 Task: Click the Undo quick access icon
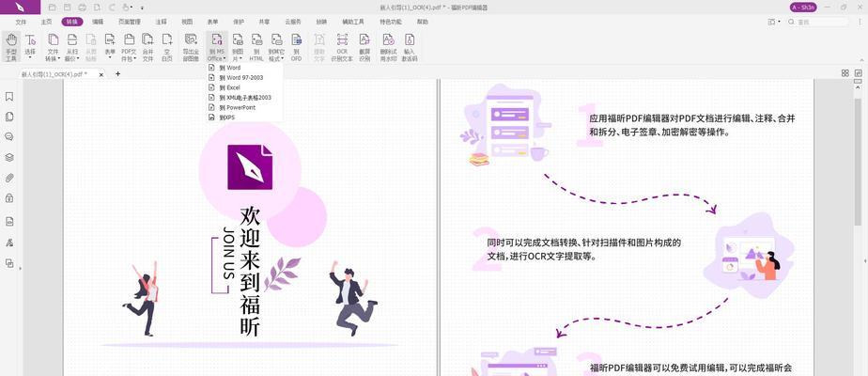point(112,8)
